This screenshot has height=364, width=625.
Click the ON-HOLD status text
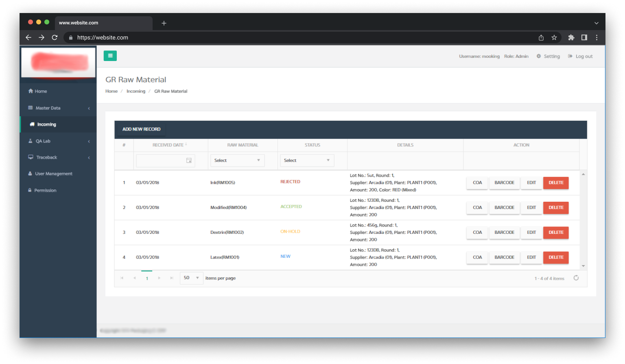(290, 231)
